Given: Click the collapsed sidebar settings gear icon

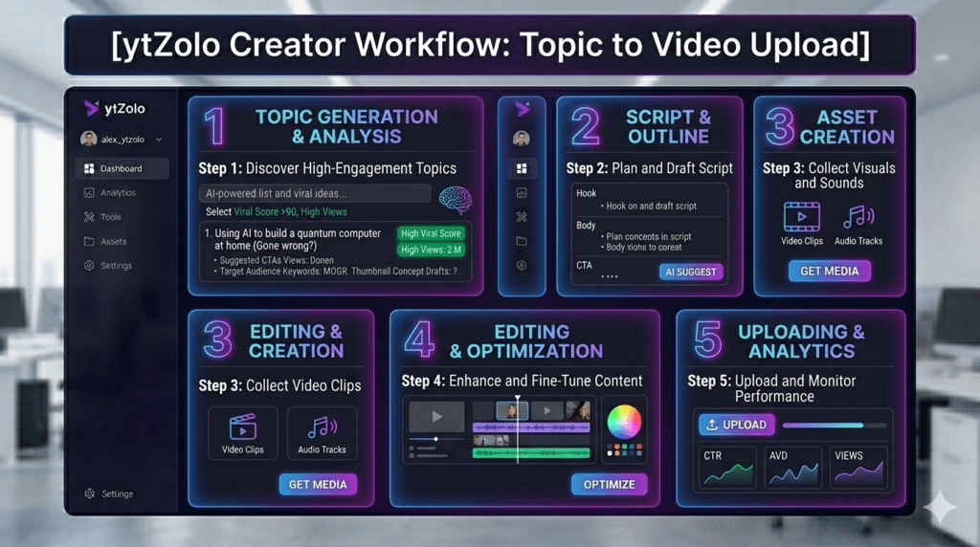Looking at the screenshot, I should pyautogui.click(x=522, y=266).
